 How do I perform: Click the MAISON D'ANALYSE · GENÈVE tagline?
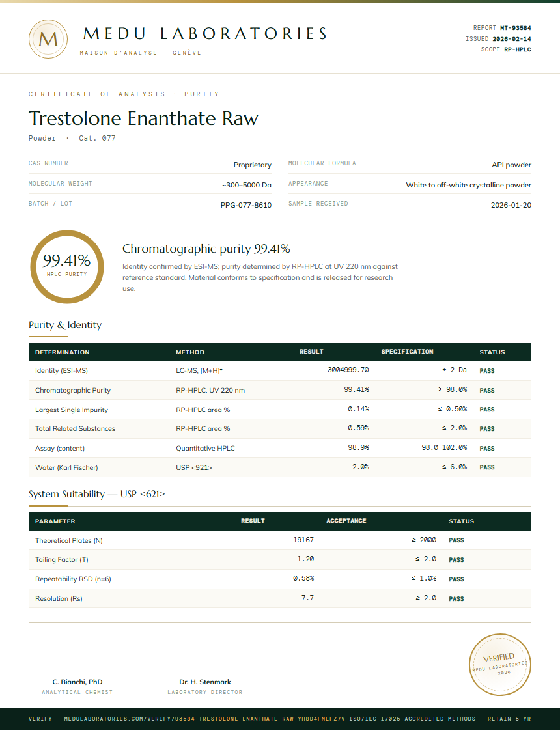(141, 53)
